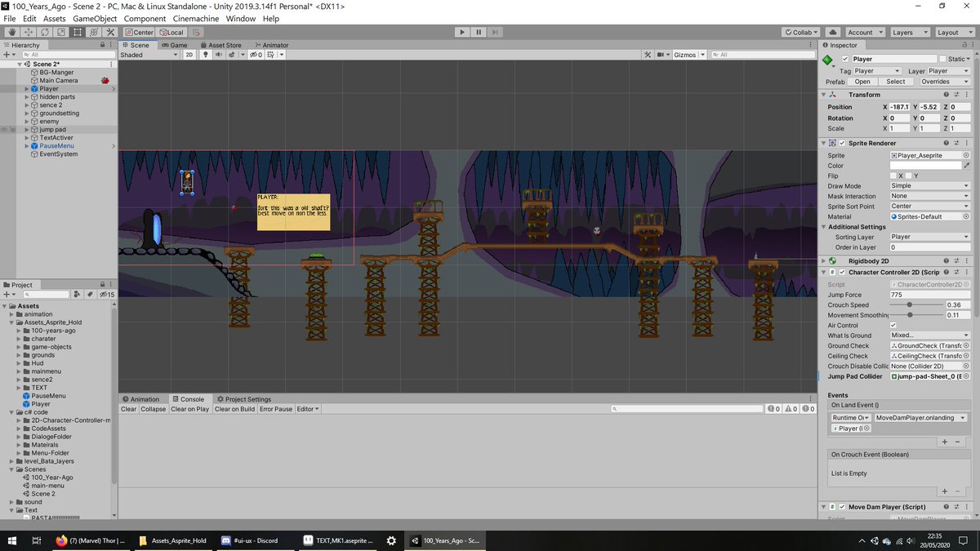The height and width of the screenshot is (551, 980).
Task: Open the Shaded draw mode dropdown
Action: [149, 55]
